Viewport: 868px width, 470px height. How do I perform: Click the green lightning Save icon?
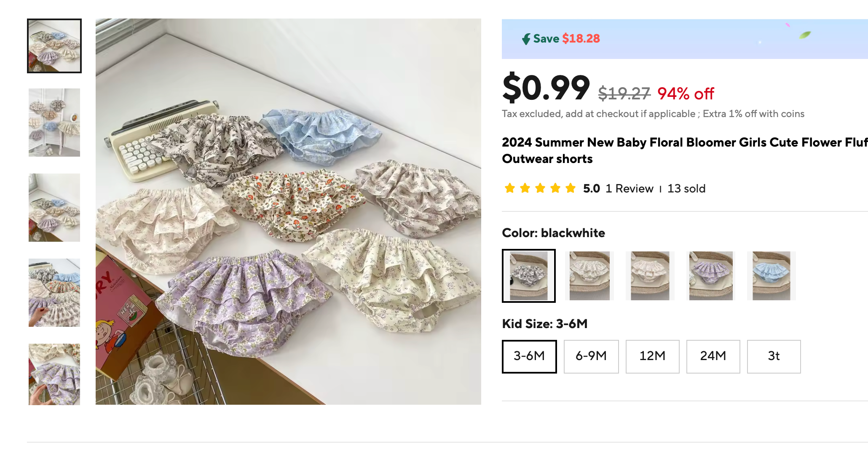pyautogui.click(x=526, y=39)
